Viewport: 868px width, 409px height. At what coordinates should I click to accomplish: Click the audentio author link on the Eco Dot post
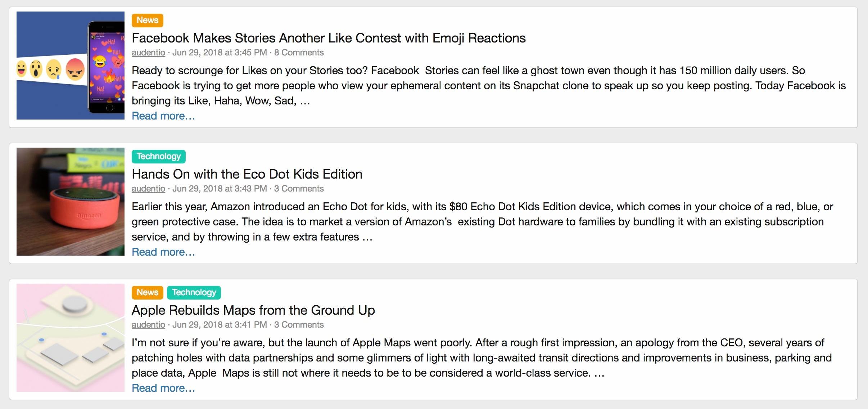click(148, 189)
